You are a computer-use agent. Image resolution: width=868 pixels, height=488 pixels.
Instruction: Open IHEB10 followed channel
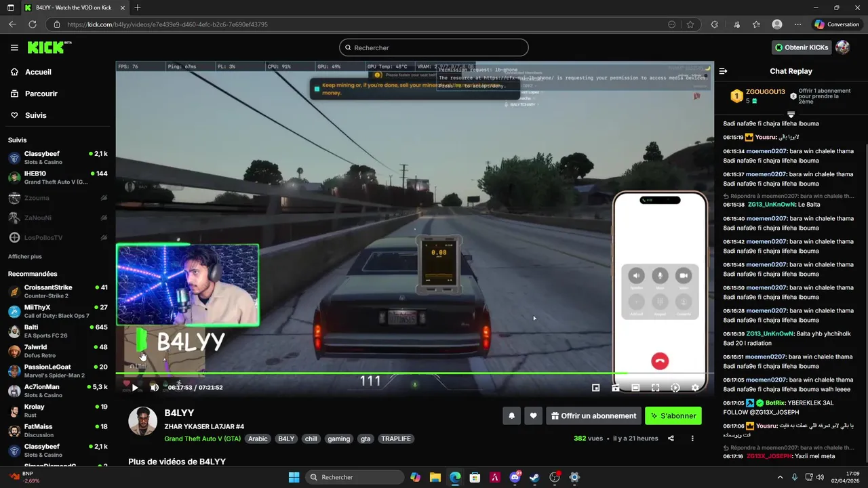[58, 178]
